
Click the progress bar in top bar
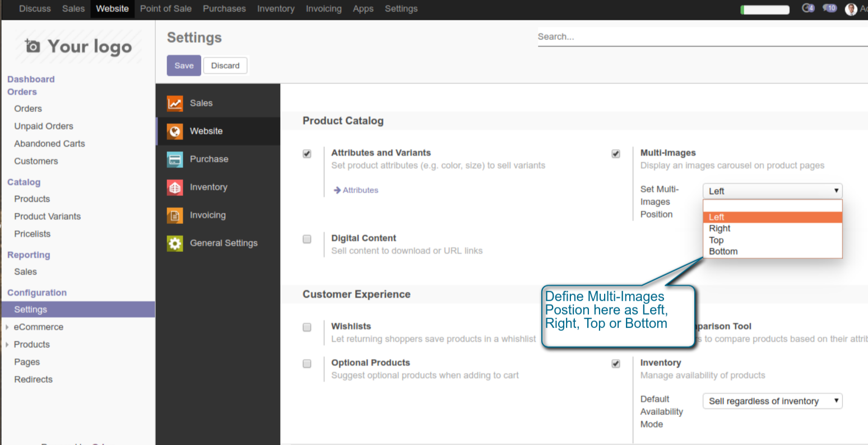pos(765,10)
